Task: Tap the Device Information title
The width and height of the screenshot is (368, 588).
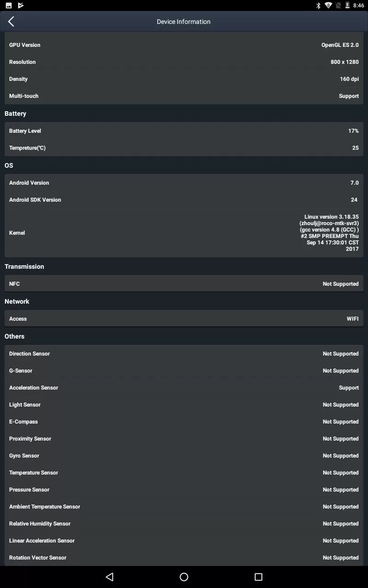Action: pos(184,22)
